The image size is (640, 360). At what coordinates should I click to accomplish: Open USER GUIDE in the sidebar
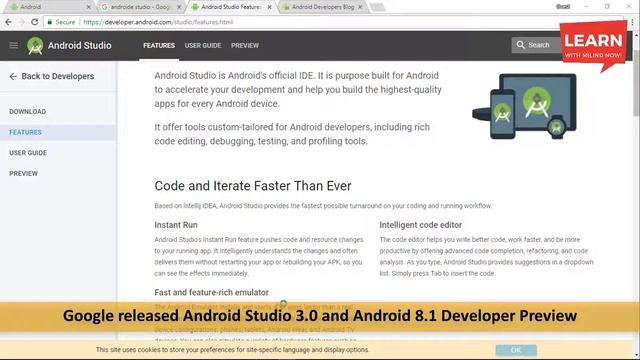point(28,153)
